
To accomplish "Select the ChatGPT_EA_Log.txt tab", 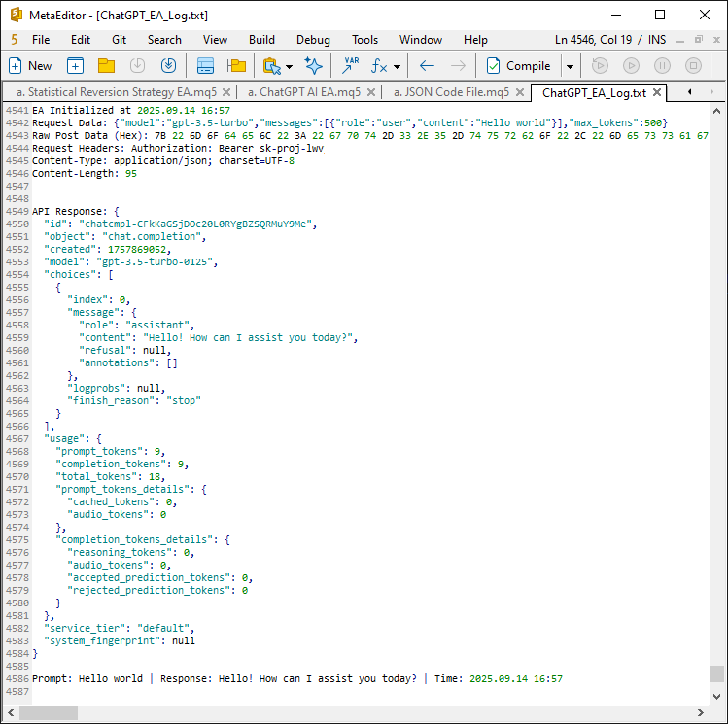I will point(594,93).
